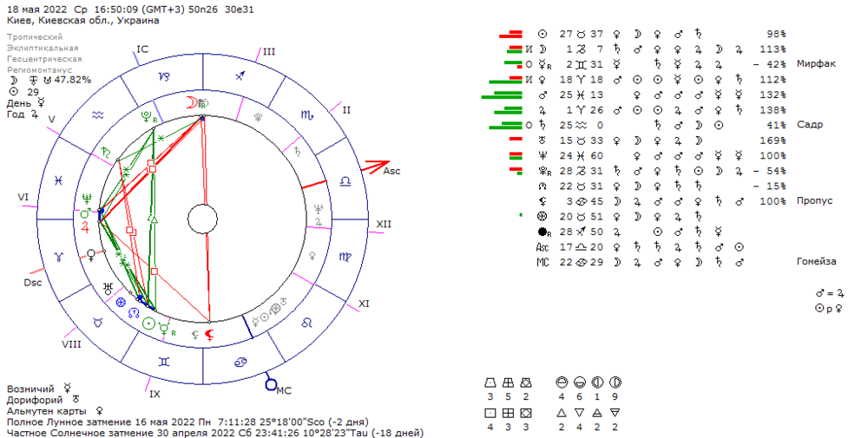
Task: Click the 18 мая 2022 date header
Action: click(x=36, y=10)
